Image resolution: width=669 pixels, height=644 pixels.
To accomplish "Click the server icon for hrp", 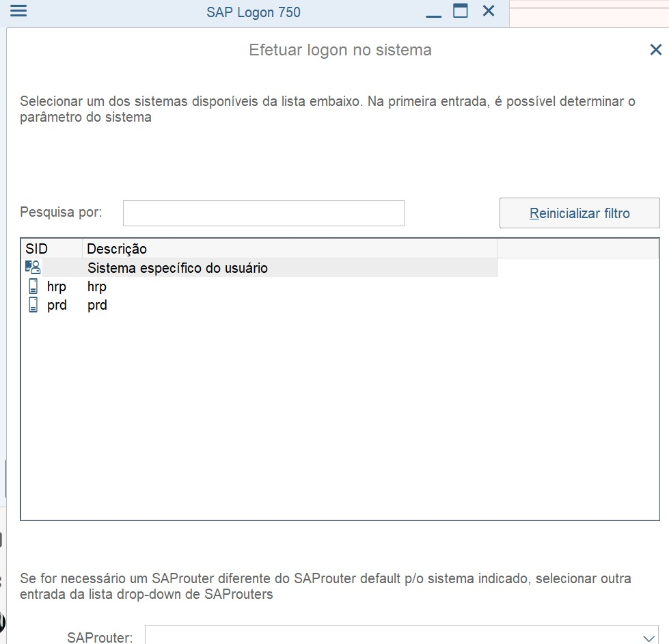I will [x=33, y=286].
